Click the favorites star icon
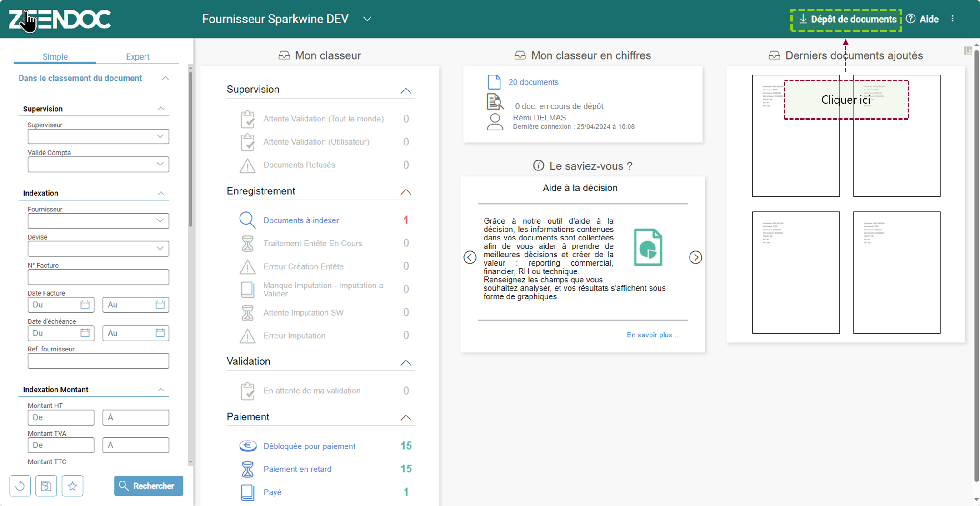This screenshot has height=506, width=980. pyautogui.click(x=72, y=486)
